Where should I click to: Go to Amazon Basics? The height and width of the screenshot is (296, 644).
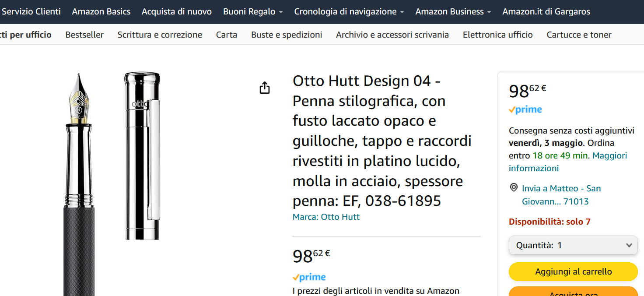coord(101,12)
